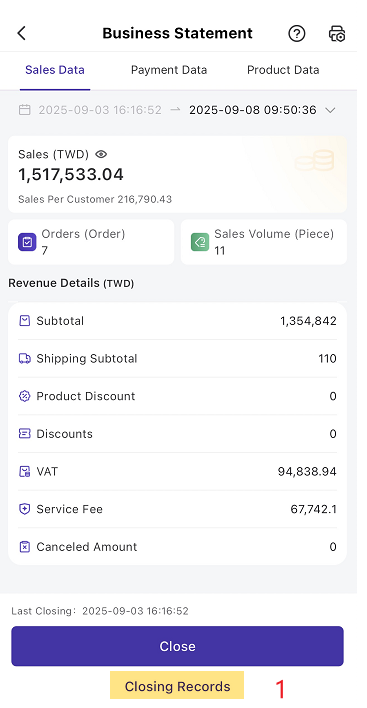Click the Sales Volume tag icon

pyautogui.click(x=200, y=242)
